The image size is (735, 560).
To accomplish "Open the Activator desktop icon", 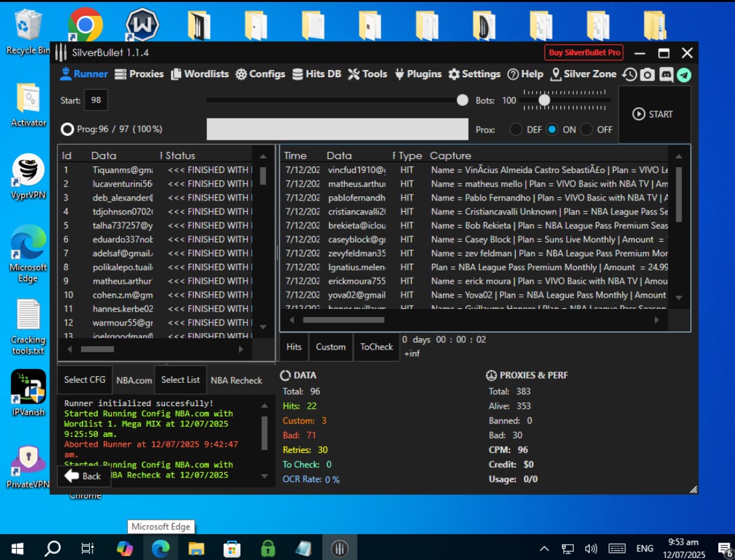I will tap(28, 105).
